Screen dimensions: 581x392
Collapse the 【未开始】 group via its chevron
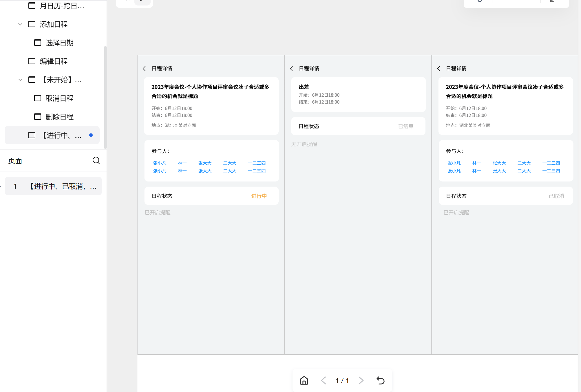(20, 80)
